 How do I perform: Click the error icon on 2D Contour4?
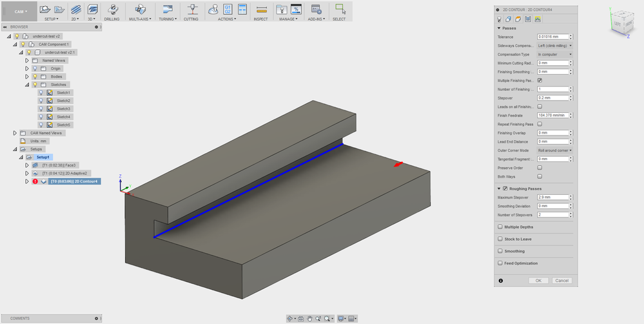[x=35, y=181]
